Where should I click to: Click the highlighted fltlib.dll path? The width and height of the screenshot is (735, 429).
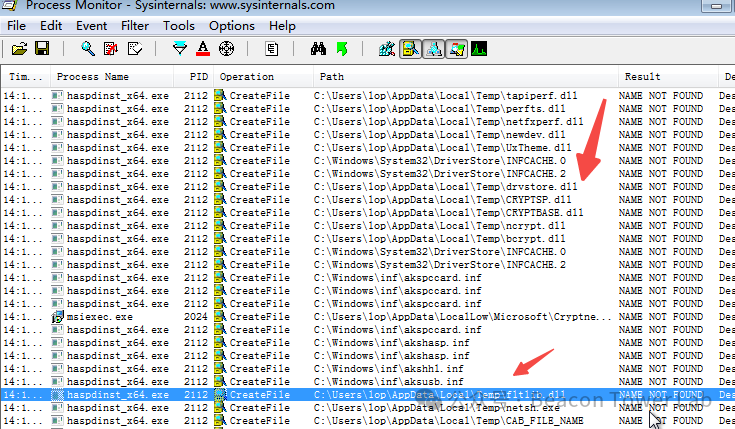pyautogui.click(x=439, y=395)
